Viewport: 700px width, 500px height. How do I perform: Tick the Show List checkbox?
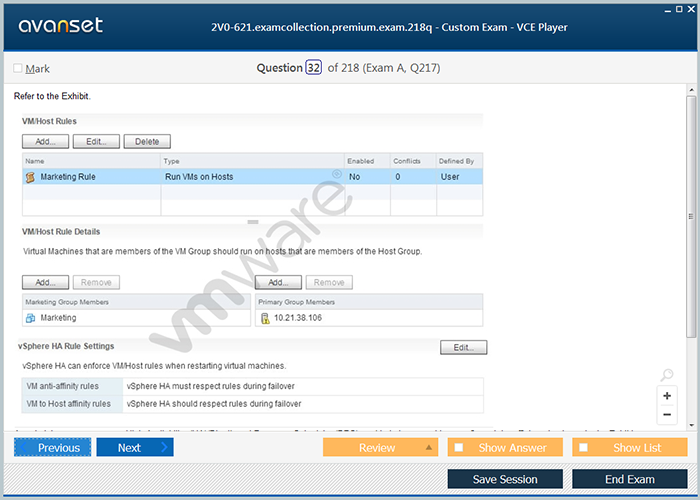(x=582, y=448)
